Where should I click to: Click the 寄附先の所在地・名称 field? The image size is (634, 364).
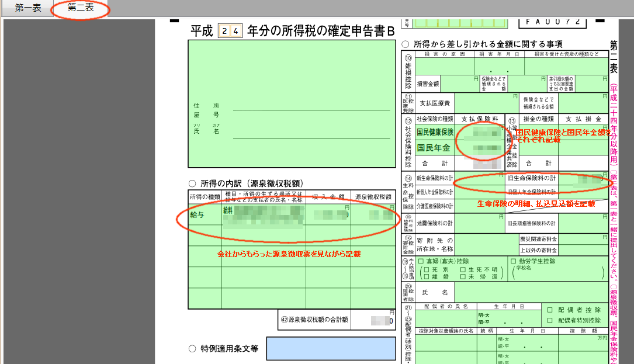click(x=487, y=244)
